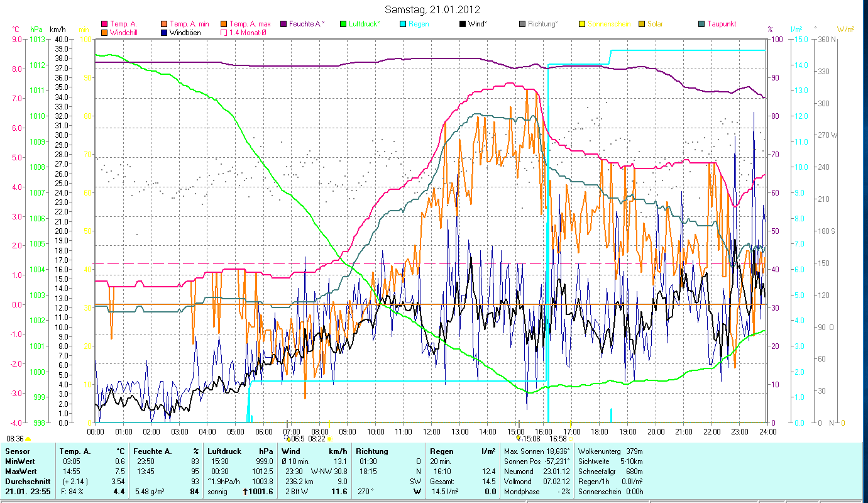Select the Feuchte A.* legend label
The image size is (868, 503).
pyautogui.click(x=307, y=24)
